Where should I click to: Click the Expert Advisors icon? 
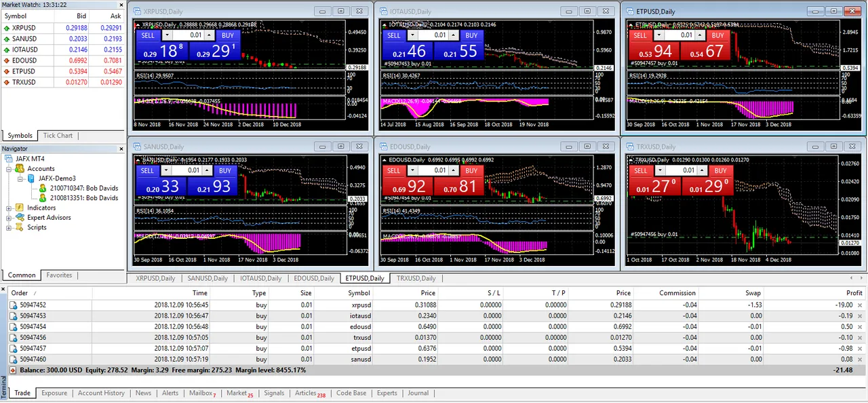tap(20, 217)
